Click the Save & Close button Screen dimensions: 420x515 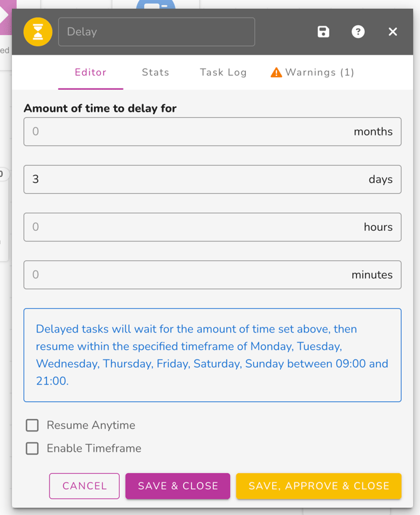[x=178, y=486]
